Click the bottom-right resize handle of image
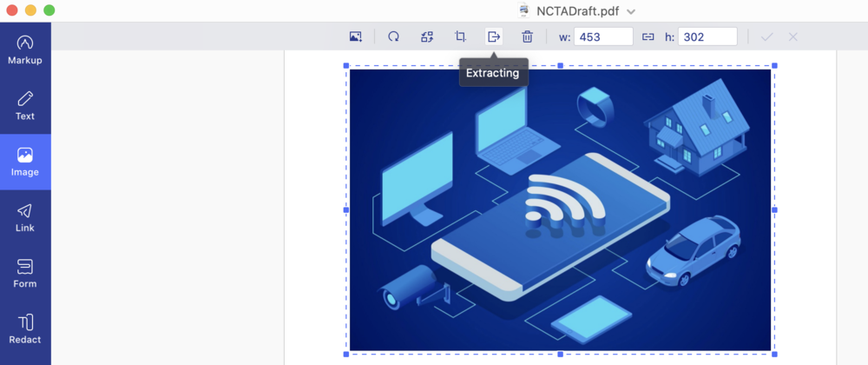Screen dimensions: 868x365 coord(774,354)
